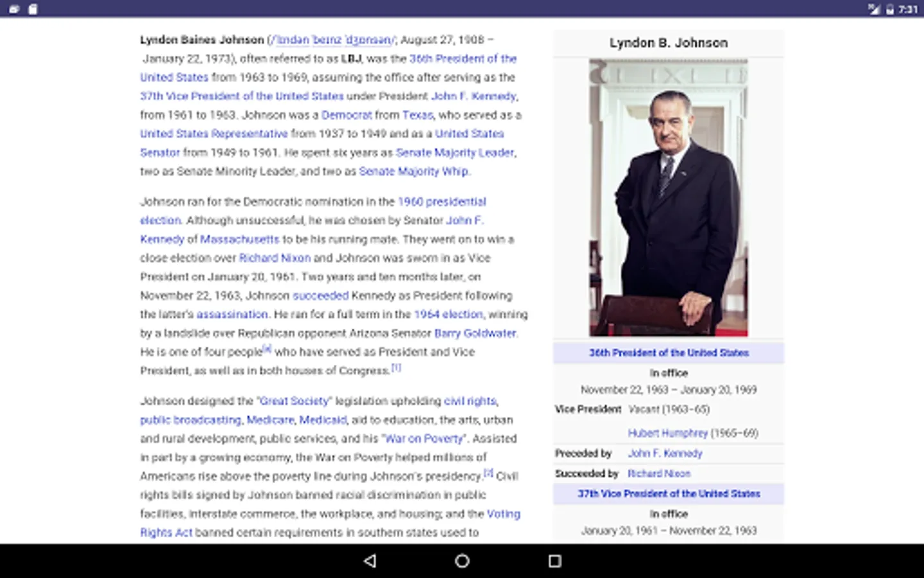Tap the bold 'Lyndon Baines Johnson' name
Viewport: 924px width, 578px height.
tap(202, 40)
